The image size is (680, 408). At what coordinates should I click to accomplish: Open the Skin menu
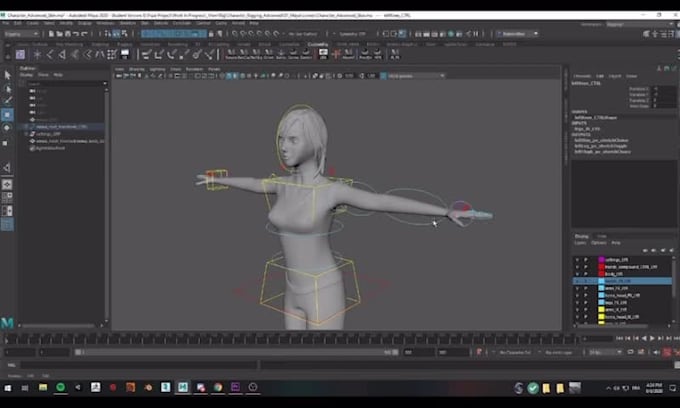click(x=145, y=23)
